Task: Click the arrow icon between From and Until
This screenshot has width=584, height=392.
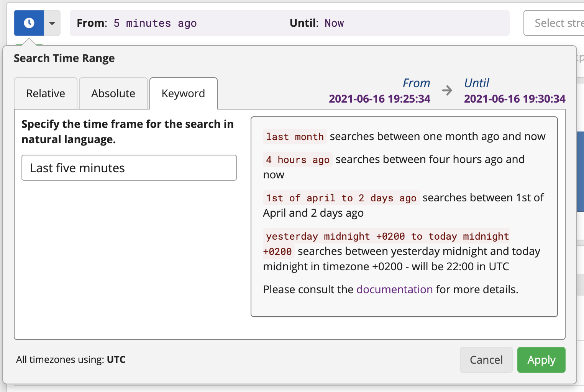Action: coord(447,91)
